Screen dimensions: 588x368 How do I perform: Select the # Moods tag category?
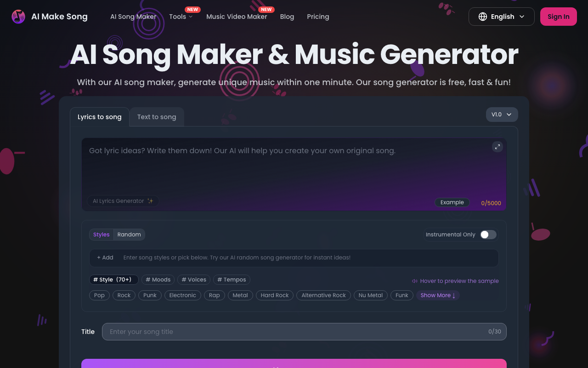[x=158, y=280]
